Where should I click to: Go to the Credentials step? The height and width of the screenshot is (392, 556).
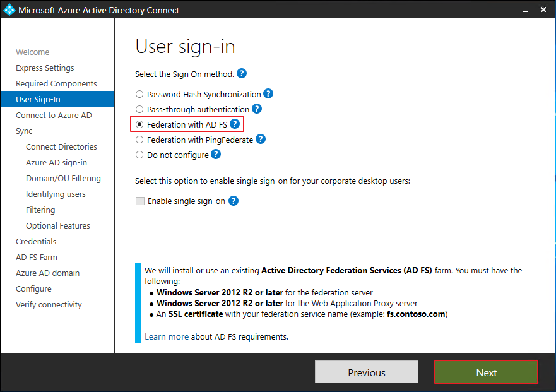36,242
